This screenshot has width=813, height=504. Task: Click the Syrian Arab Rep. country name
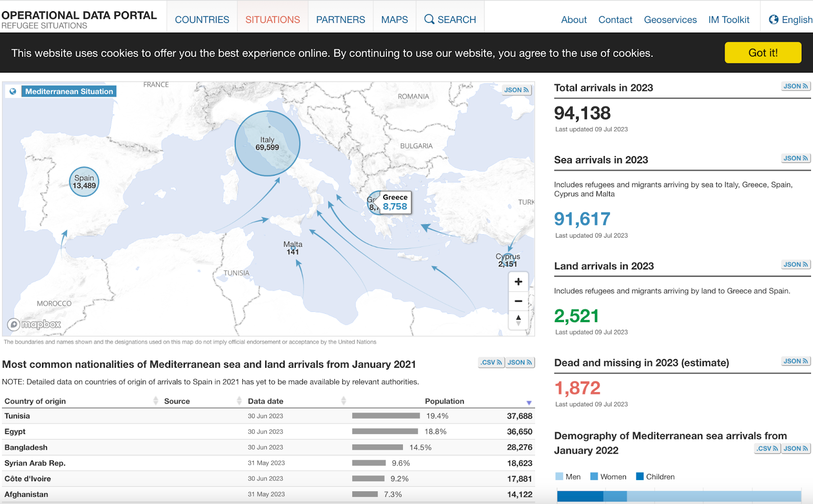point(35,463)
